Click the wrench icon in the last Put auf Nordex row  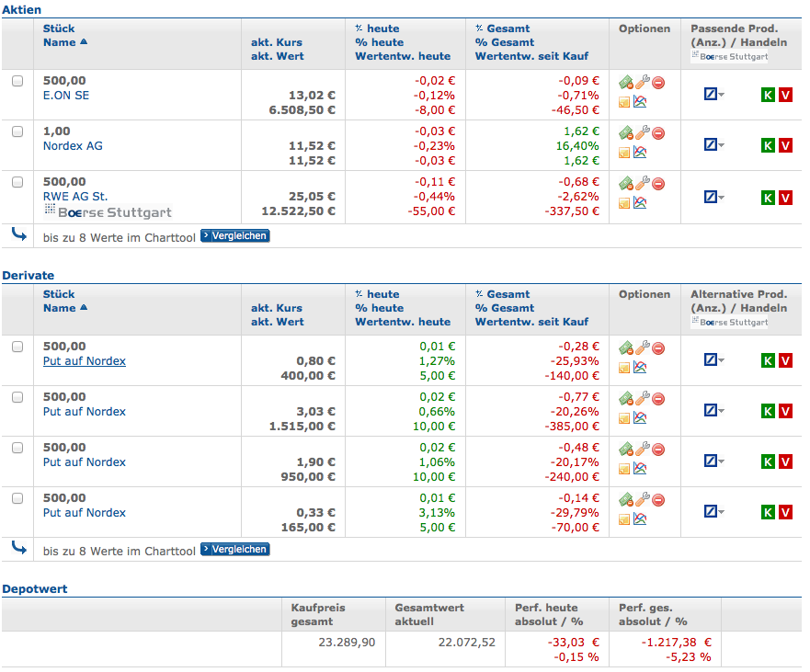tap(640, 499)
